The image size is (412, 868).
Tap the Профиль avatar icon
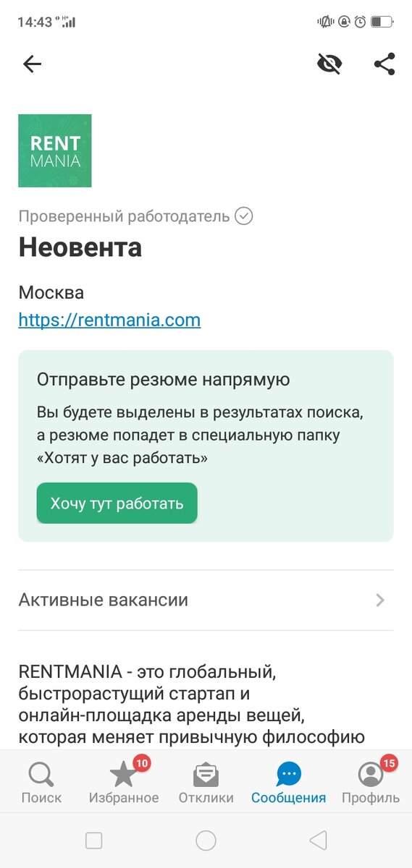point(371,775)
